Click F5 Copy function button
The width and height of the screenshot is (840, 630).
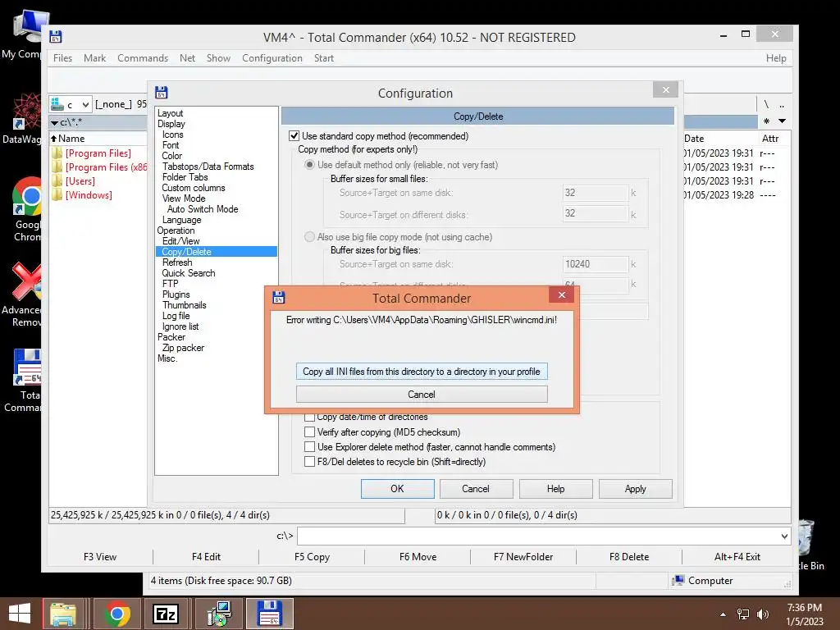312,557
